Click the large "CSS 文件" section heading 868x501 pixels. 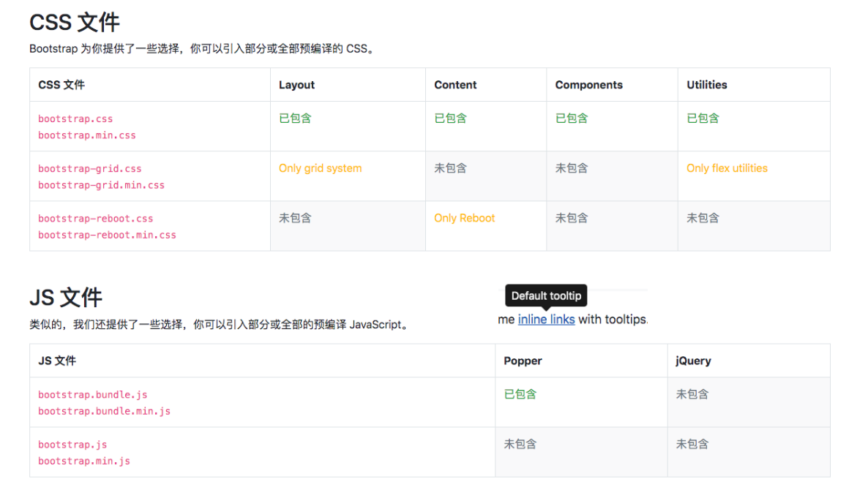[x=74, y=22]
